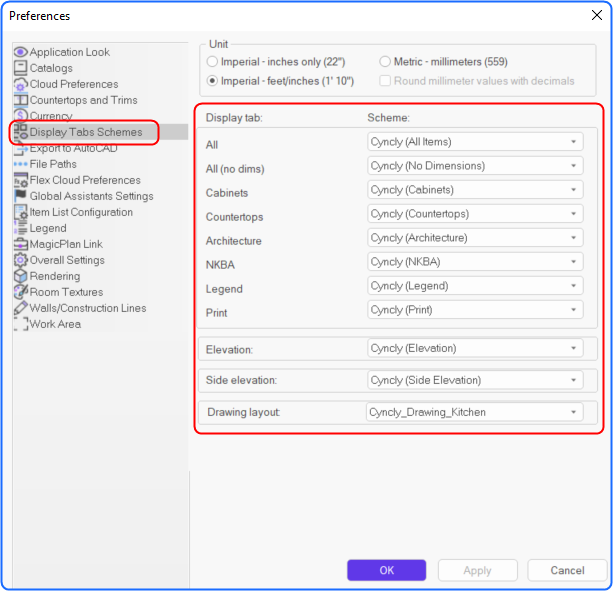
Task: Open the Print scheme dropdown
Action: 475,310
